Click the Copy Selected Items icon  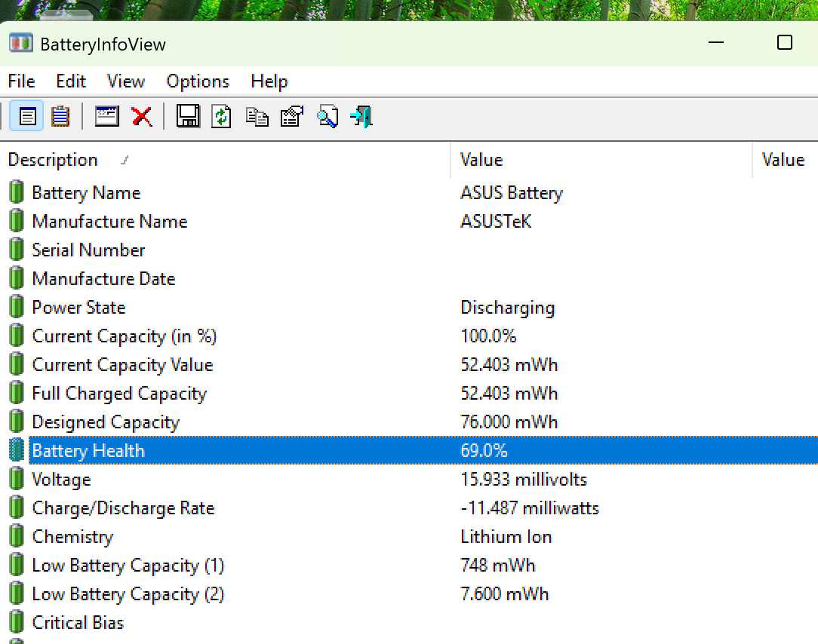tap(257, 117)
